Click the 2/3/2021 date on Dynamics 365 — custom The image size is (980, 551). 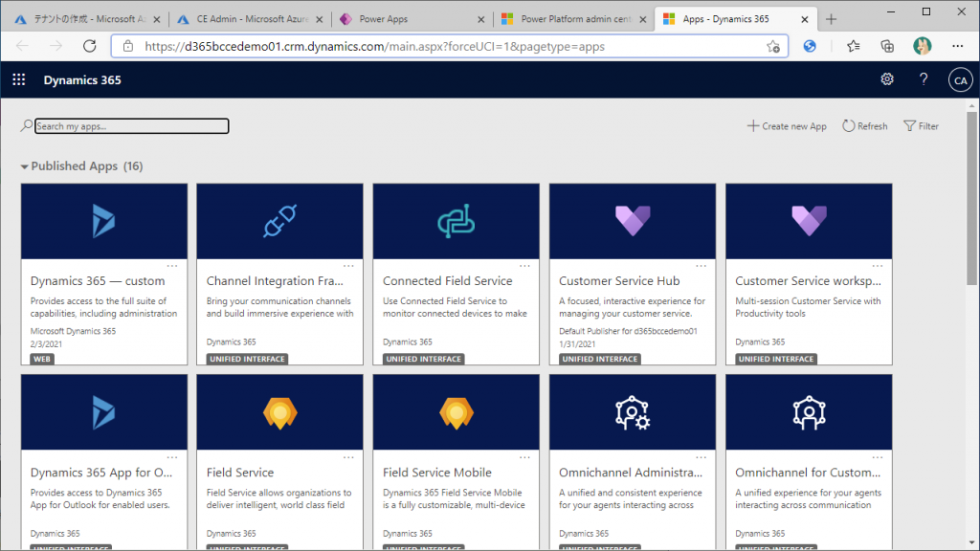46,344
